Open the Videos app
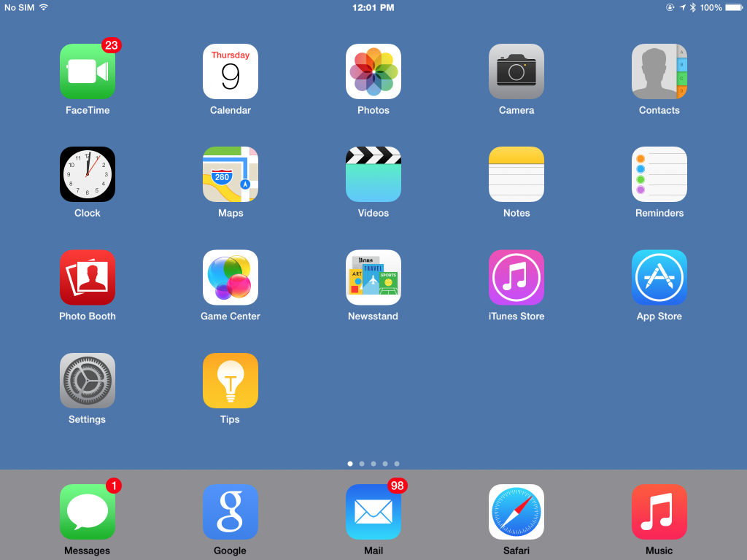Viewport: 747px width, 560px height. tap(373, 174)
